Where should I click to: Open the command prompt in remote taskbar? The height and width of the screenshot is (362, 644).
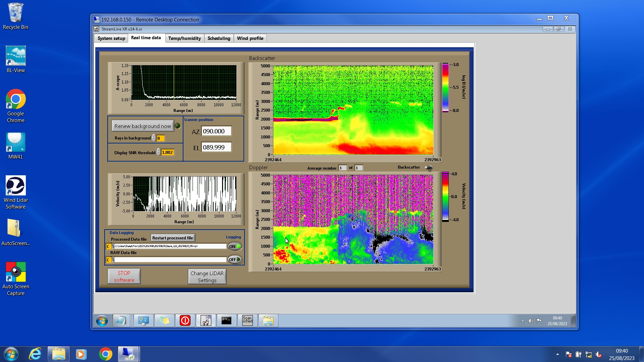(226, 321)
